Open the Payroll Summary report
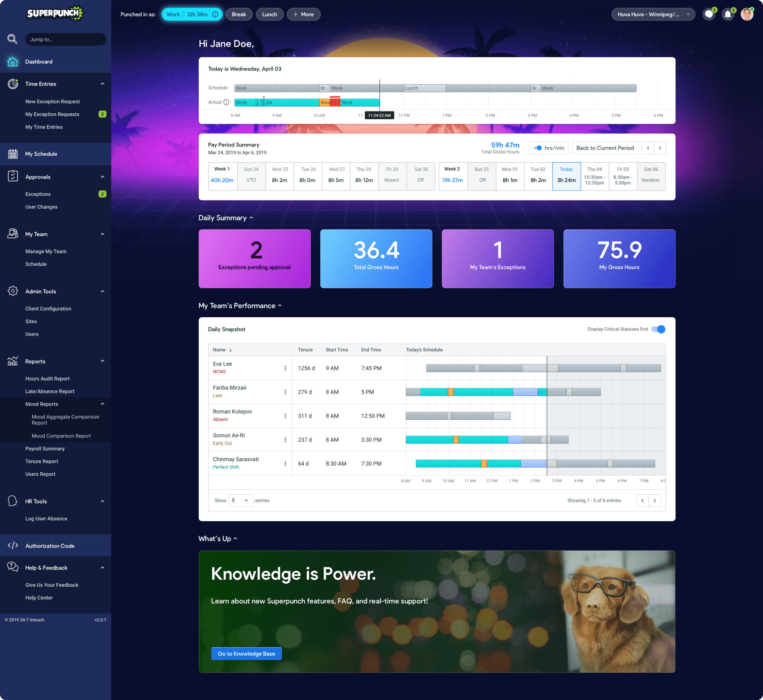The image size is (763, 700). click(45, 448)
